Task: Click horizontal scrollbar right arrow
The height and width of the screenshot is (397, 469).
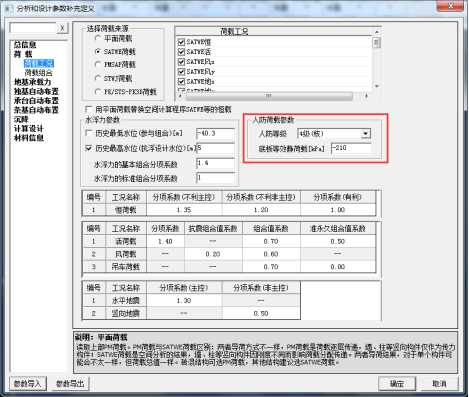Action: pos(366,96)
